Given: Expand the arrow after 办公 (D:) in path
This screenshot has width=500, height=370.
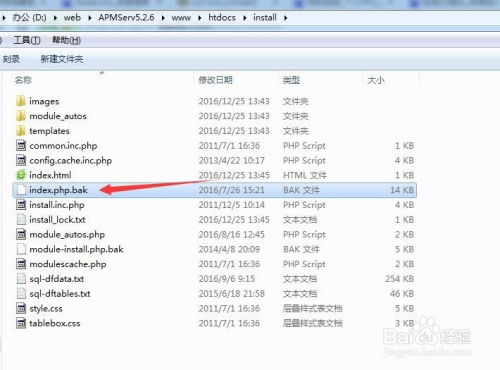Looking at the screenshot, I should point(55,18).
